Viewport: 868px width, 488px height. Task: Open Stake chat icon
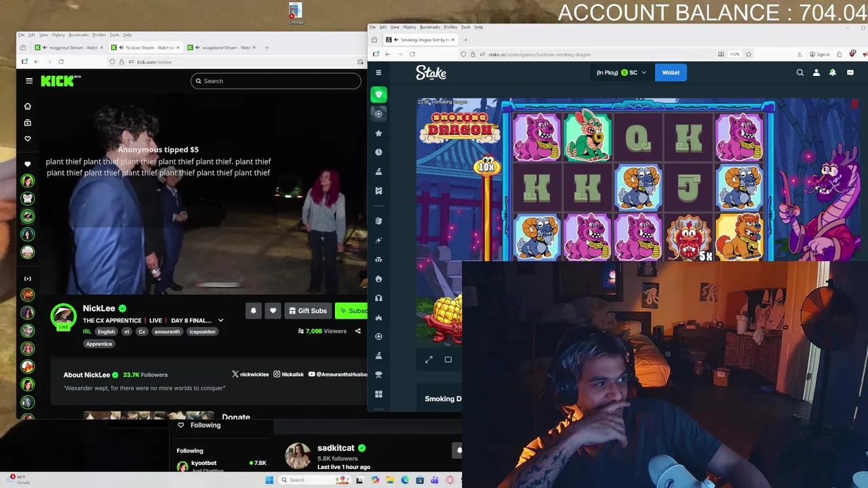pos(850,73)
